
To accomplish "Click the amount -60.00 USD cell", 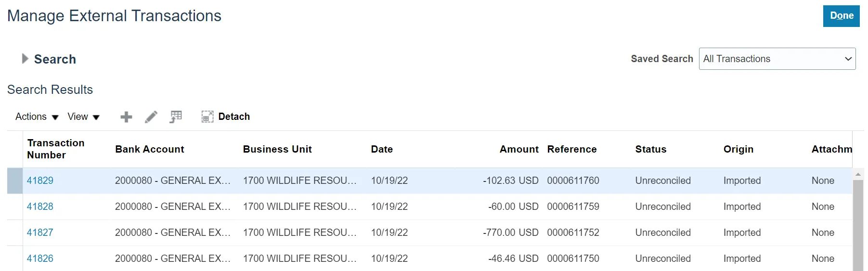I will tap(513, 206).
